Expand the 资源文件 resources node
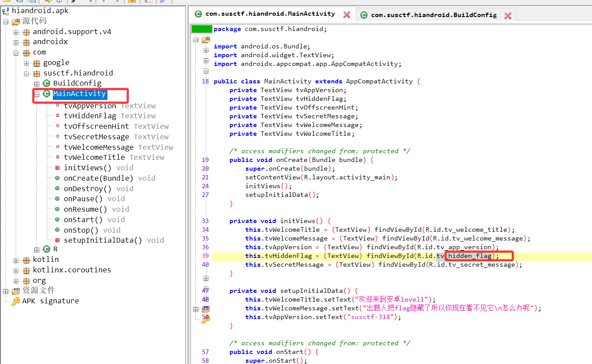592x364 pixels. (x=6, y=291)
